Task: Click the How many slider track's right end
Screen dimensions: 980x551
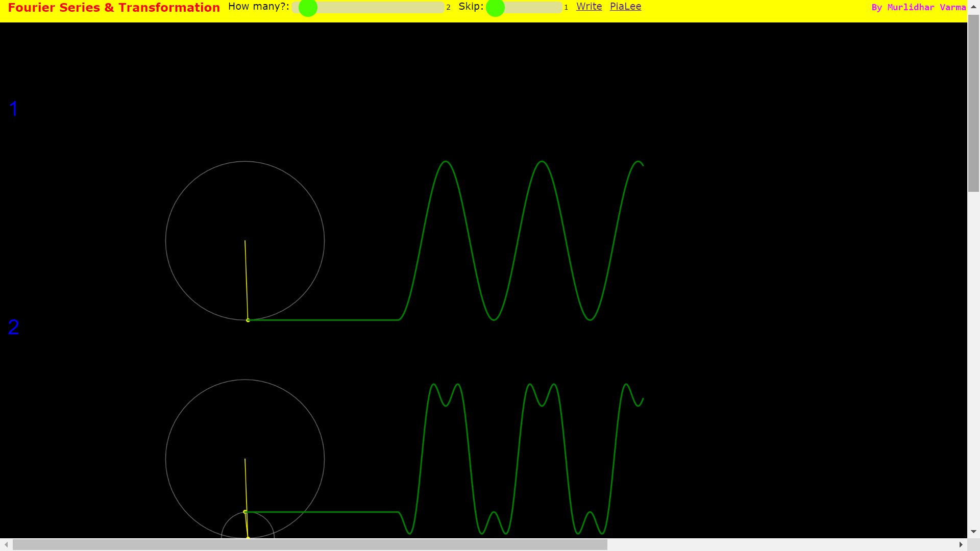Action: click(x=440, y=8)
